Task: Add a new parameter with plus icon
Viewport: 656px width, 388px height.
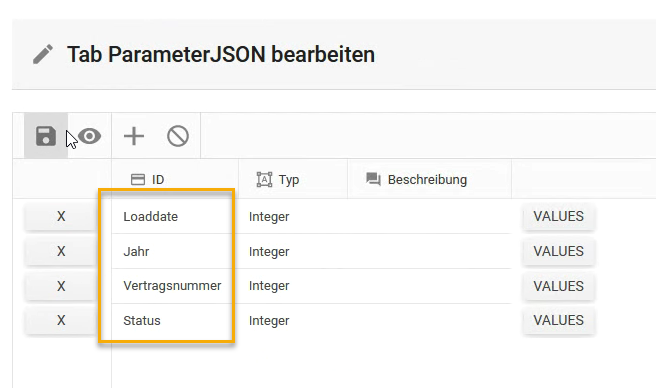Action: click(x=134, y=136)
